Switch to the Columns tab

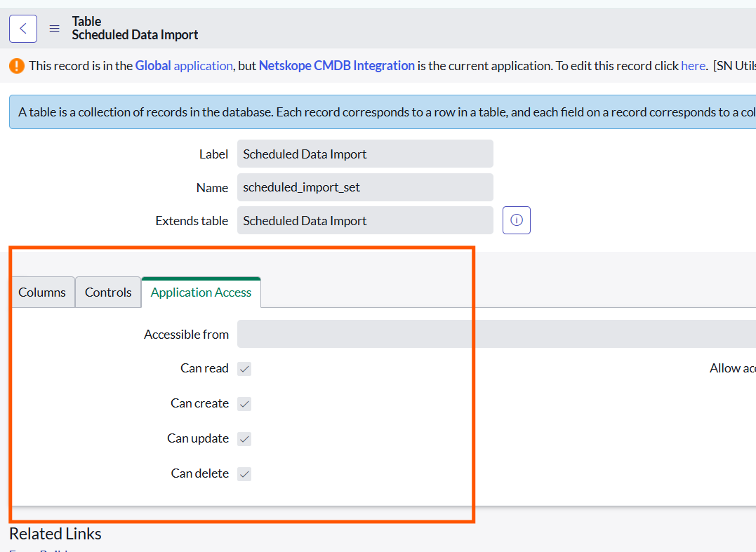42,292
